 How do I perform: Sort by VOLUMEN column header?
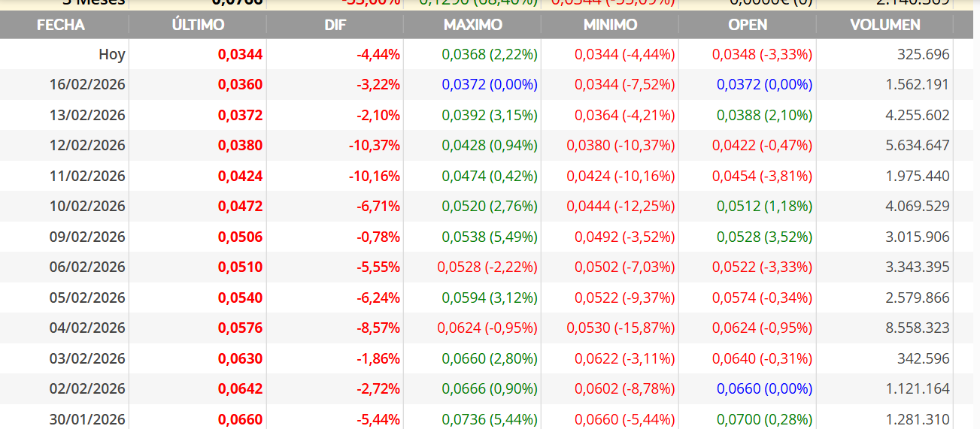pyautogui.click(x=885, y=25)
